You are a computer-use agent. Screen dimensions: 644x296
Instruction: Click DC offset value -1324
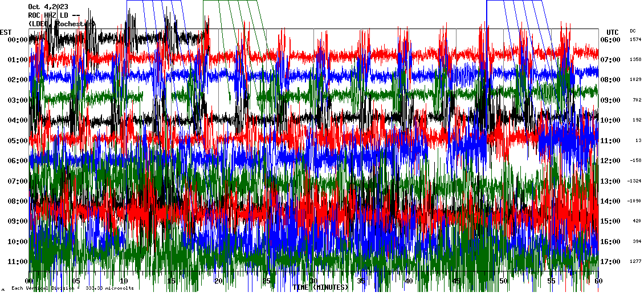point(634,181)
